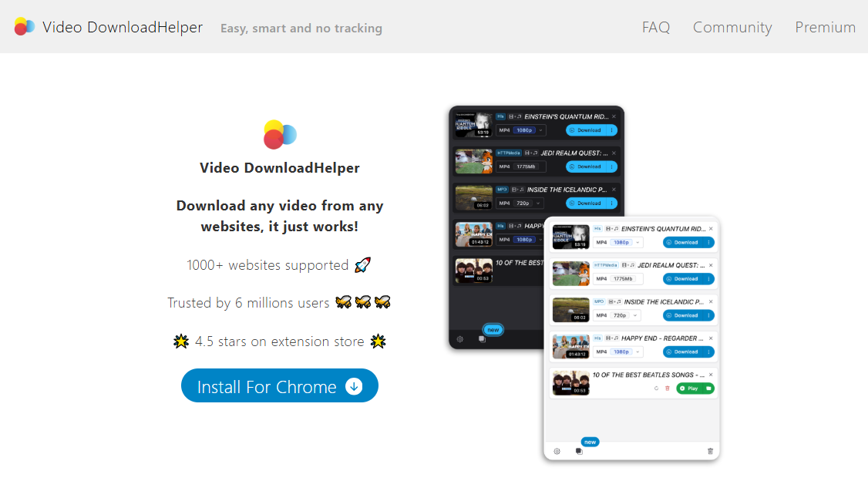The image size is (868, 481).
Task: Download Jedi Realm Quest in the light panel
Action: pyautogui.click(x=682, y=279)
